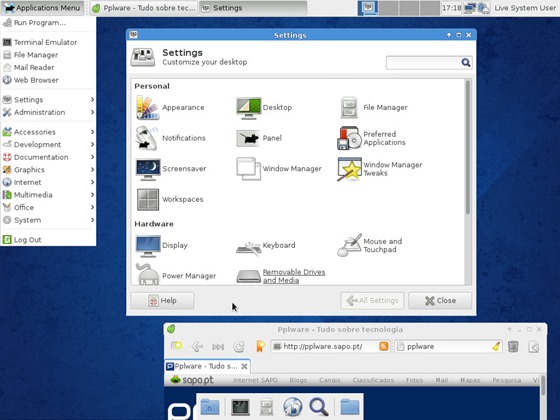560x420 pixels.
Task: Expand the Multimedia submenu
Action: click(48, 195)
